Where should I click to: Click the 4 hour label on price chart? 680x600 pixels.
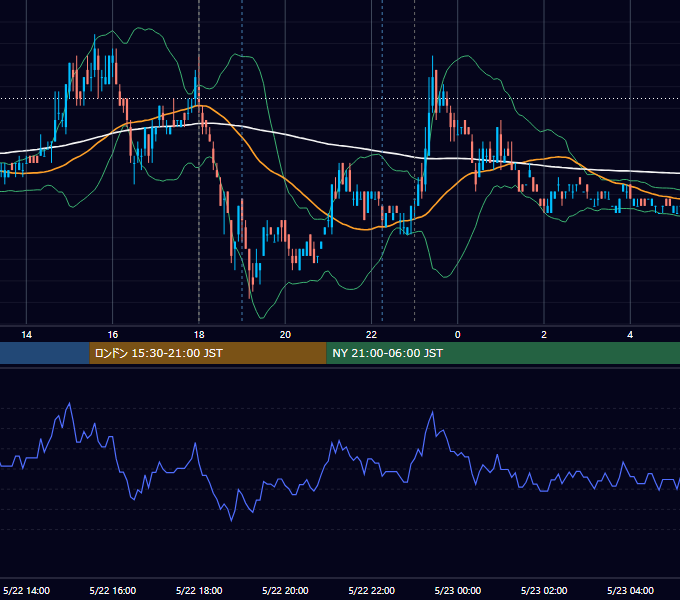coord(630,335)
